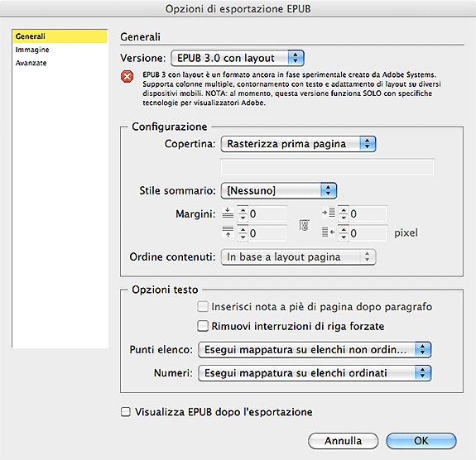Click the red error warning icon
Viewport: 476px width, 460px height.
coord(127,76)
